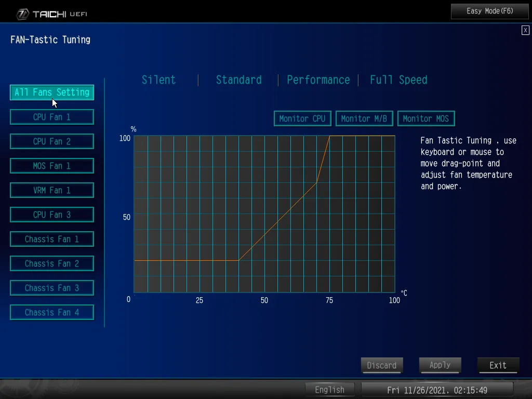Open CPU Fan 3 settings

[52, 215]
